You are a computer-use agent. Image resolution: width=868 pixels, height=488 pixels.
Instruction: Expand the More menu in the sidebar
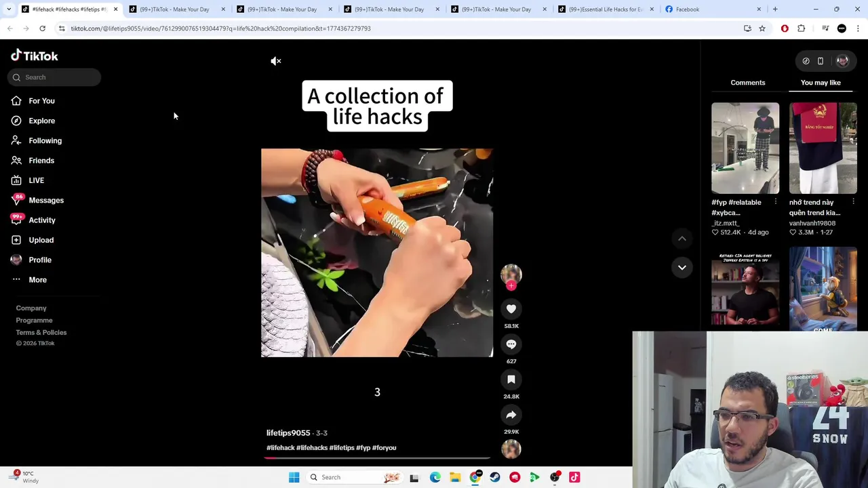(37, 280)
